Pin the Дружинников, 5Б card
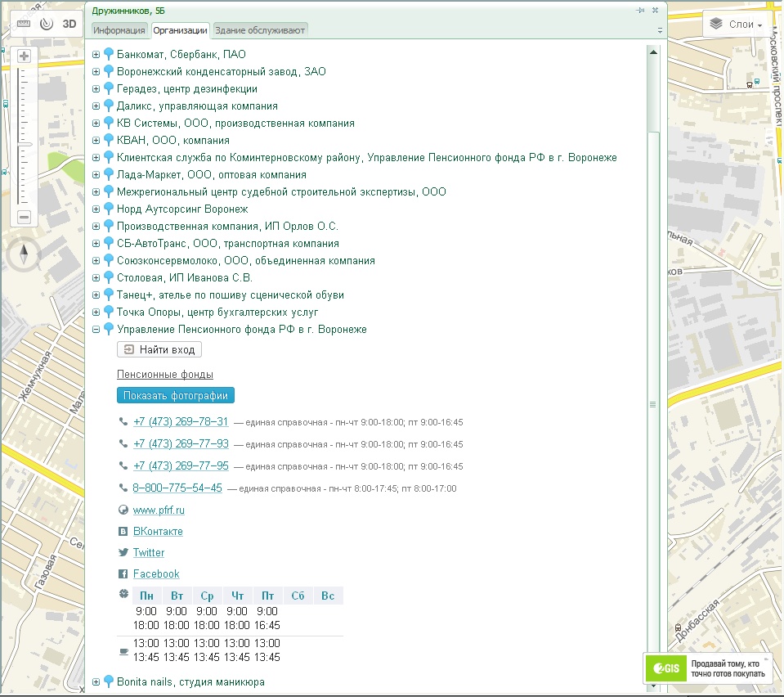This screenshot has height=697, width=784. pyautogui.click(x=640, y=10)
